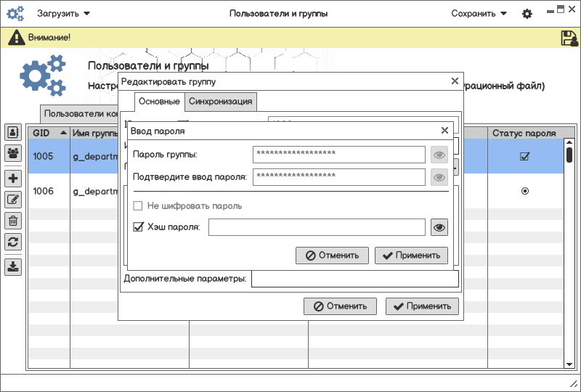Click the trash delete icon in sidebar
The image size is (581, 392).
pyautogui.click(x=13, y=221)
